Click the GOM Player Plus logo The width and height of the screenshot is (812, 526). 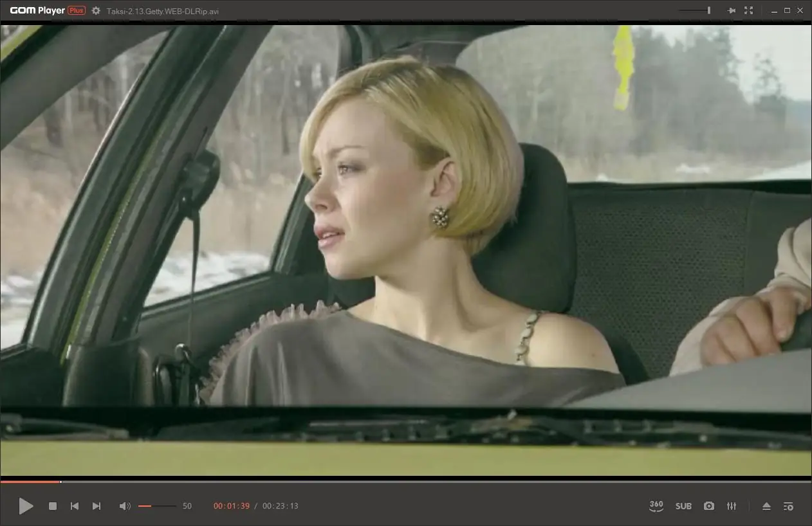coord(47,10)
